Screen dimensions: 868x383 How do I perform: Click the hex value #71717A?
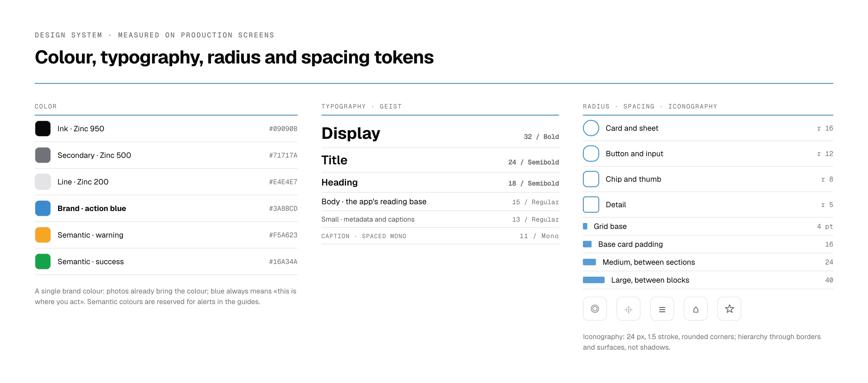(283, 155)
